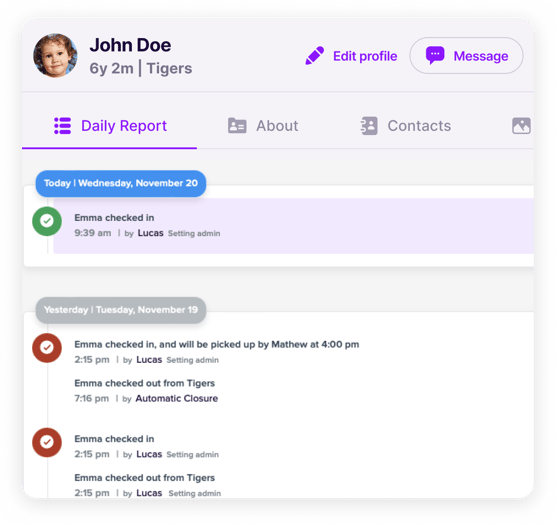Click the Yesterday Tuesday, November 19 badge
Image resolution: width=556 pixels, height=524 pixels.
[121, 310]
